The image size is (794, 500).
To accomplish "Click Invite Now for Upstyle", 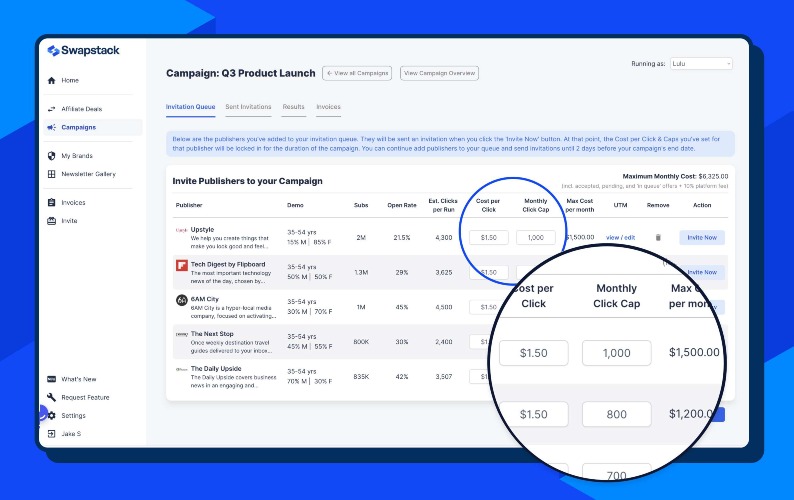I will (x=702, y=238).
